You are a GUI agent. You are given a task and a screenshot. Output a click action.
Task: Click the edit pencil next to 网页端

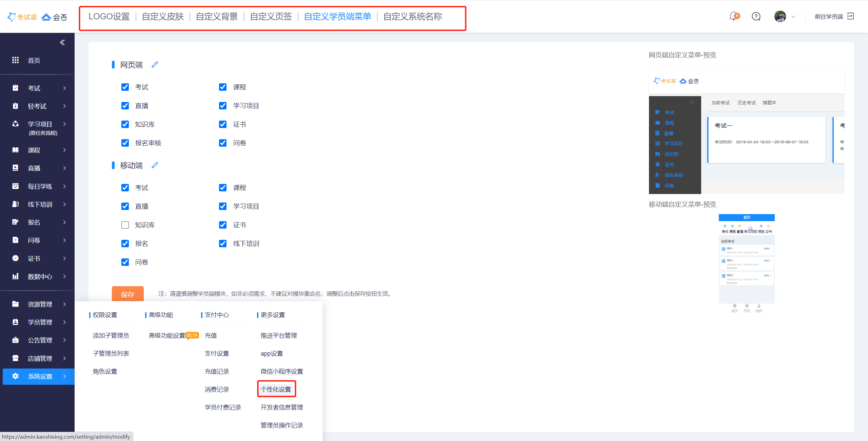click(x=155, y=64)
